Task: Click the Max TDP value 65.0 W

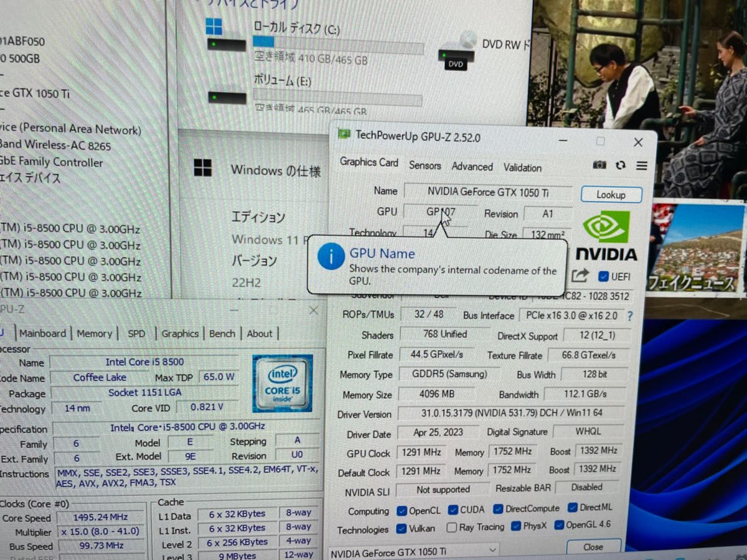Action: pyautogui.click(x=218, y=376)
